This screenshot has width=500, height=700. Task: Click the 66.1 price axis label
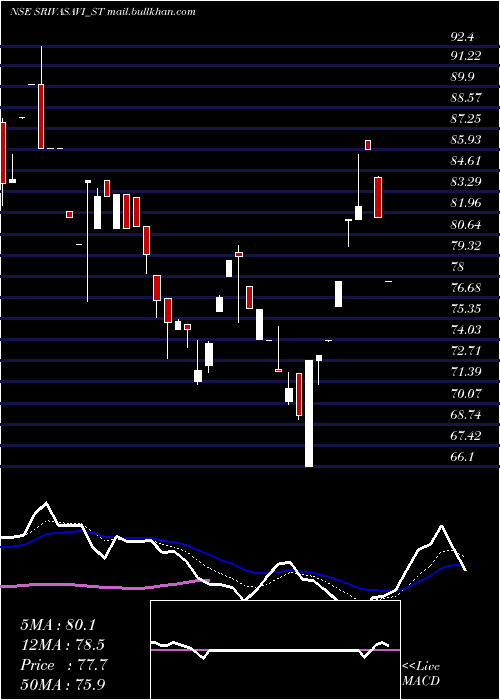click(462, 457)
